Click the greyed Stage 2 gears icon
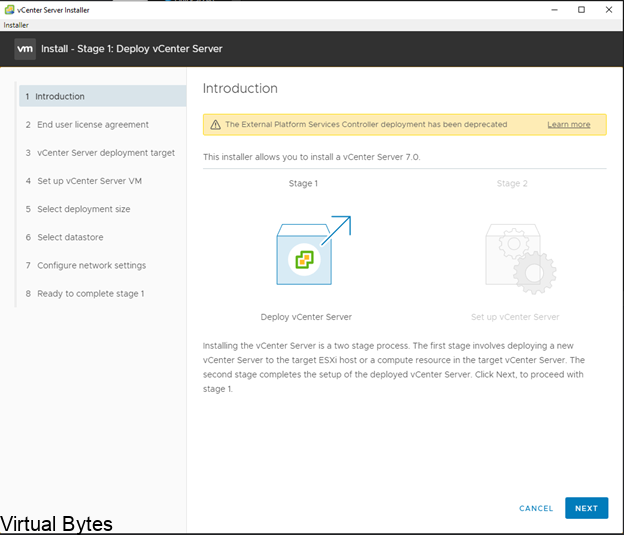The height and width of the screenshot is (535, 624). (x=521, y=259)
